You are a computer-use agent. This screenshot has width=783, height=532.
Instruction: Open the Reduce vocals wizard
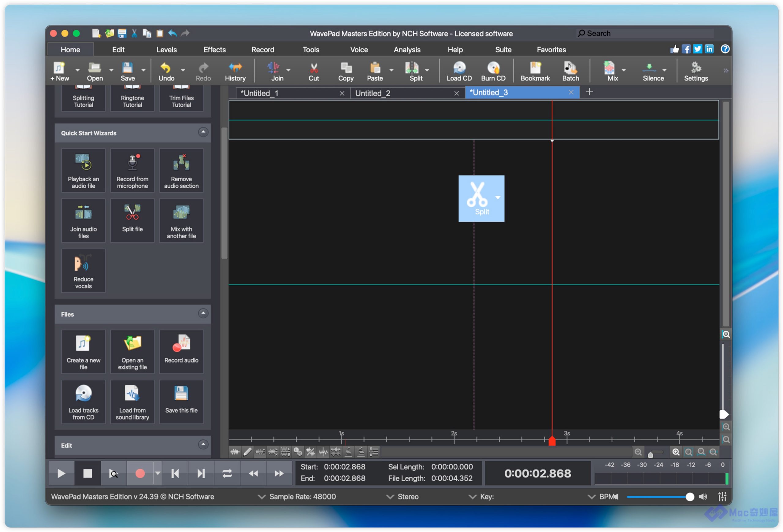click(83, 271)
